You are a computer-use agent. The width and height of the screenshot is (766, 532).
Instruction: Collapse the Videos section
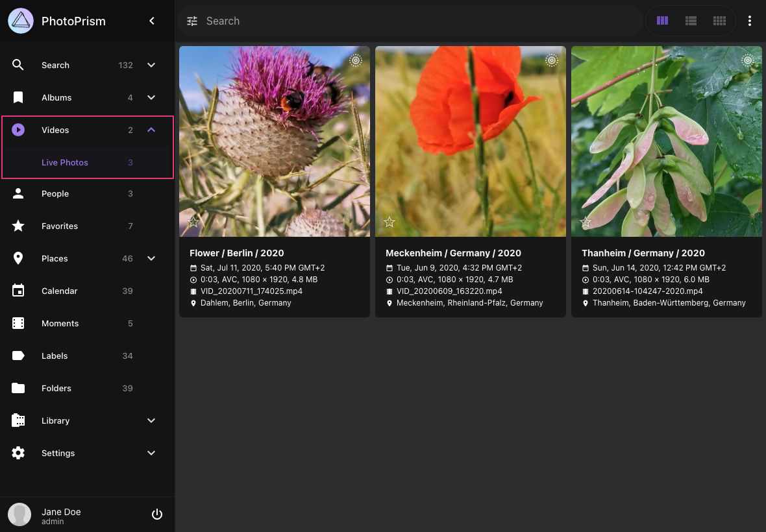[x=151, y=130]
